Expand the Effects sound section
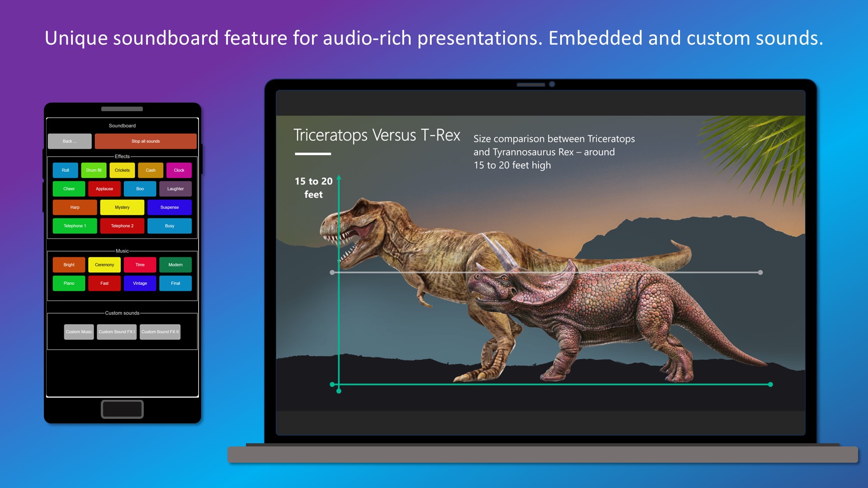This screenshot has width=868, height=488. point(122,156)
